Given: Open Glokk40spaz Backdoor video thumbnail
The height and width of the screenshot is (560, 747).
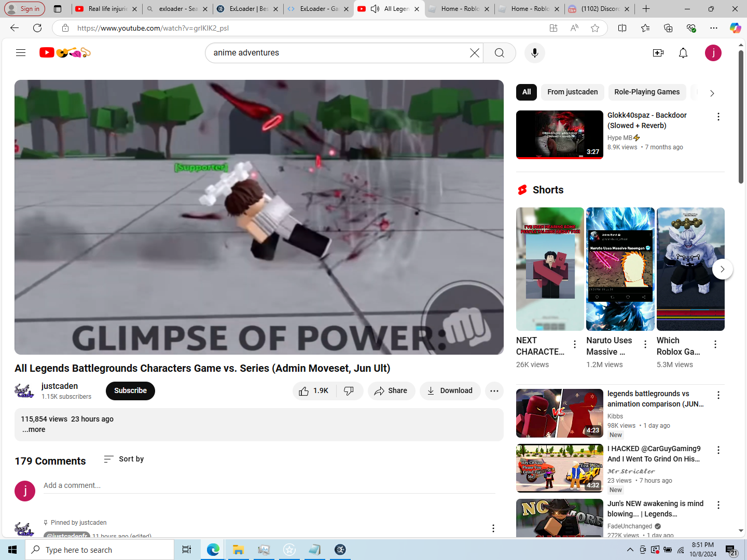Looking at the screenshot, I should (x=560, y=135).
